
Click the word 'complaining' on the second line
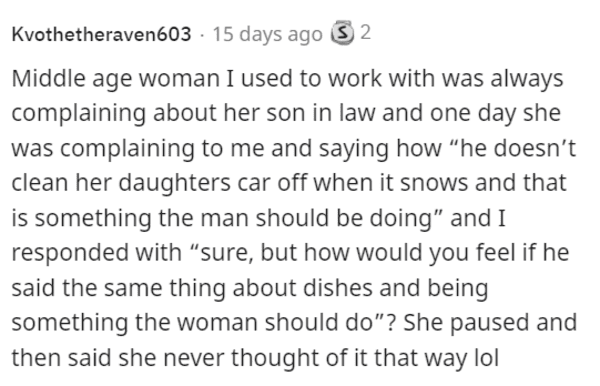pos(78,114)
